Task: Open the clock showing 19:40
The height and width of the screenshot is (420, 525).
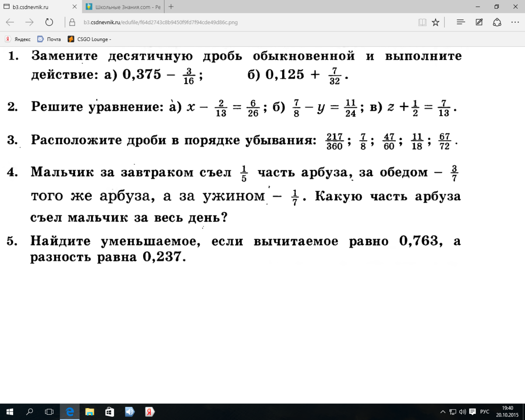Action: (507, 412)
